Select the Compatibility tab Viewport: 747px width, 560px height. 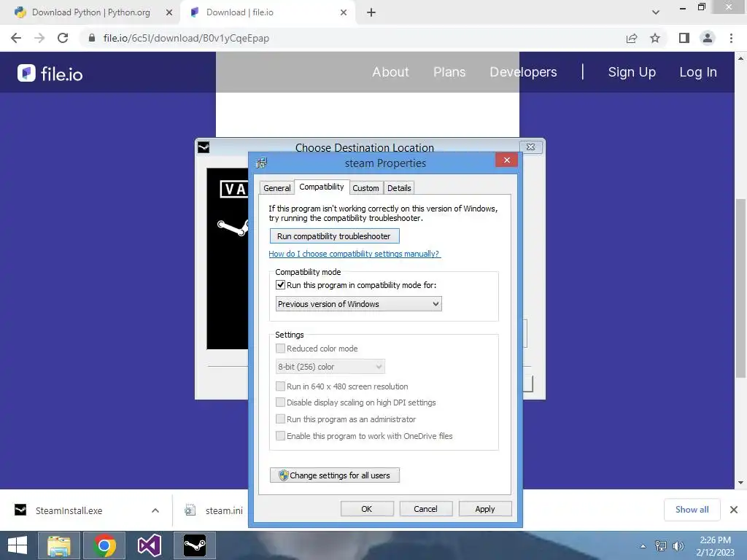322,187
